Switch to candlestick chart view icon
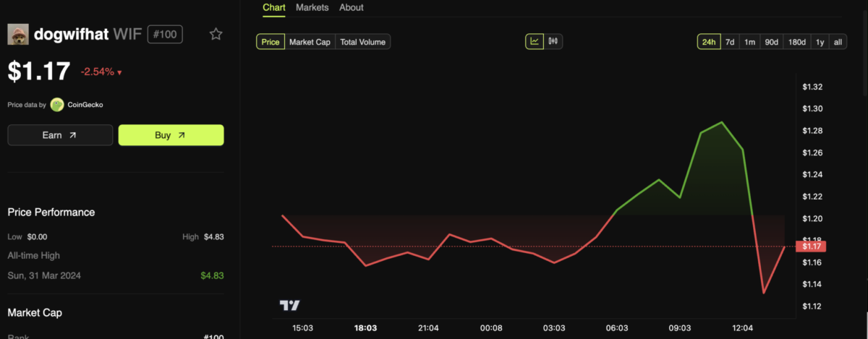 coord(553,41)
